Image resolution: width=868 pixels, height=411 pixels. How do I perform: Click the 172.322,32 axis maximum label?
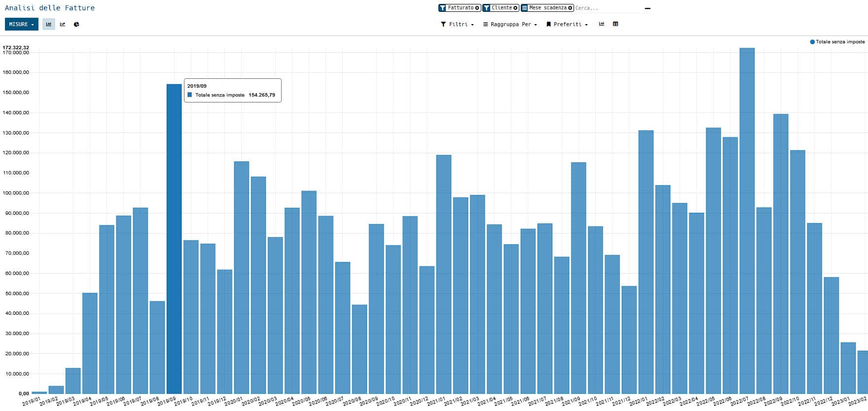click(16, 48)
